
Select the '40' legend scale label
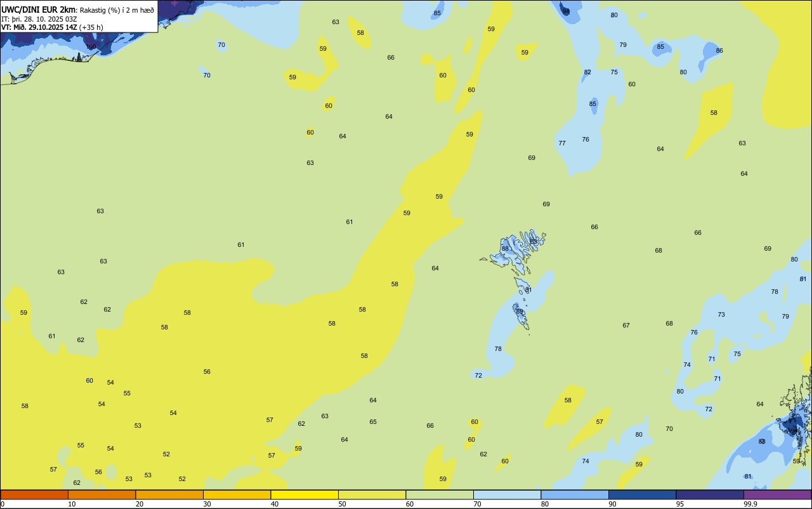275,504
